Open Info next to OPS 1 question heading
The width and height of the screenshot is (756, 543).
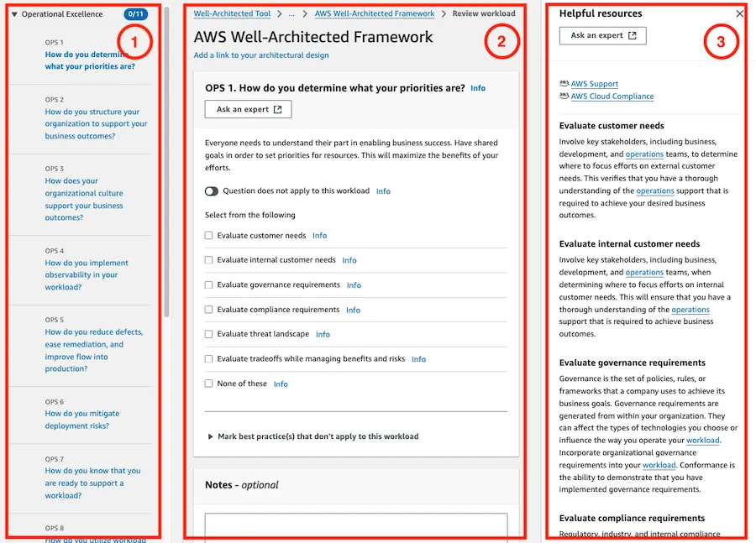click(478, 88)
